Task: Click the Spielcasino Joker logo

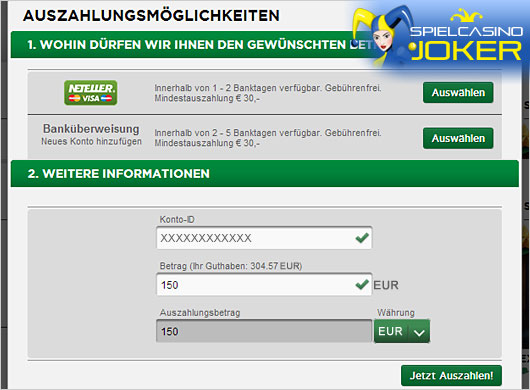Action: [x=438, y=37]
